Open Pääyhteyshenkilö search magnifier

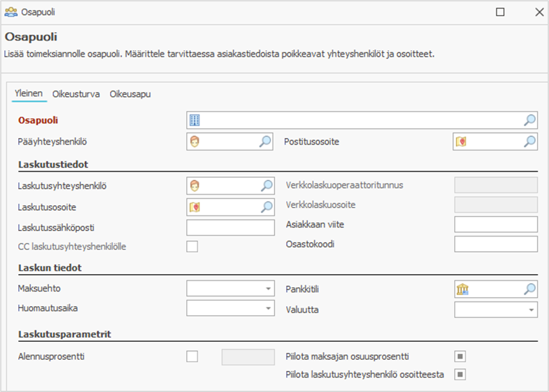pos(265,142)
